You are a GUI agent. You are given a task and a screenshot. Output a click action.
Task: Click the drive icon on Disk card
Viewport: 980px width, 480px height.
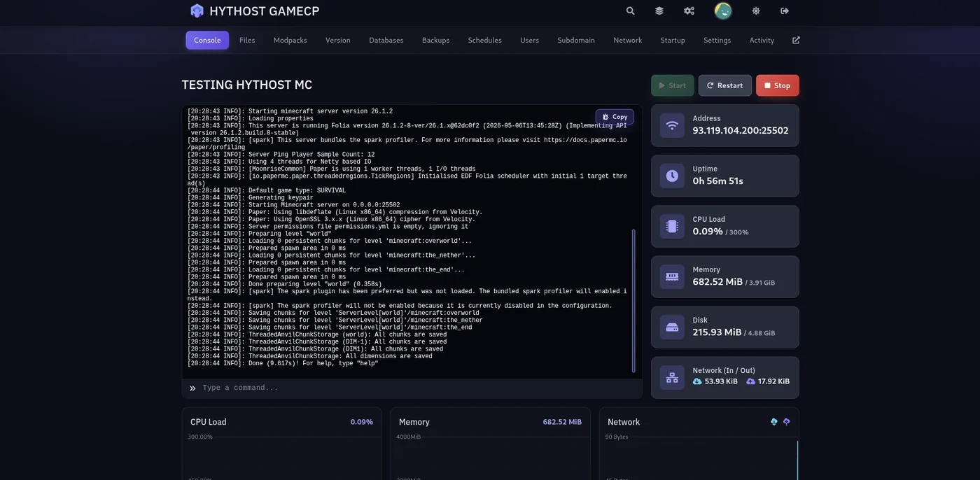[x=672, y=327]
